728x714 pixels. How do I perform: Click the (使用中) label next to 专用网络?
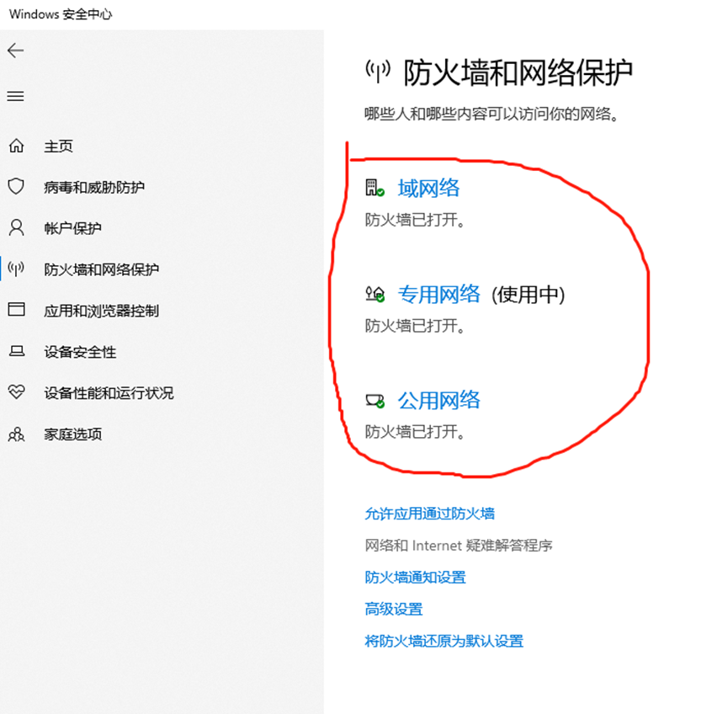[x=529, y=295]
